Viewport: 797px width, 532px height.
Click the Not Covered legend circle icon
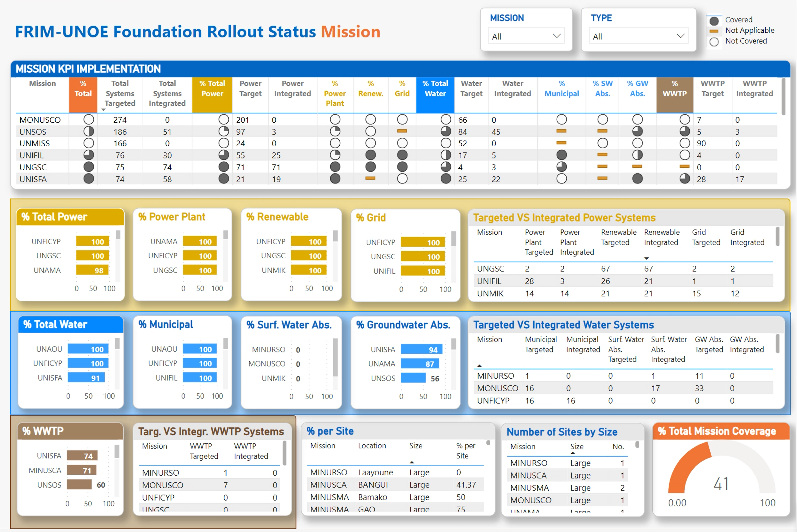(x=714, y=42)
